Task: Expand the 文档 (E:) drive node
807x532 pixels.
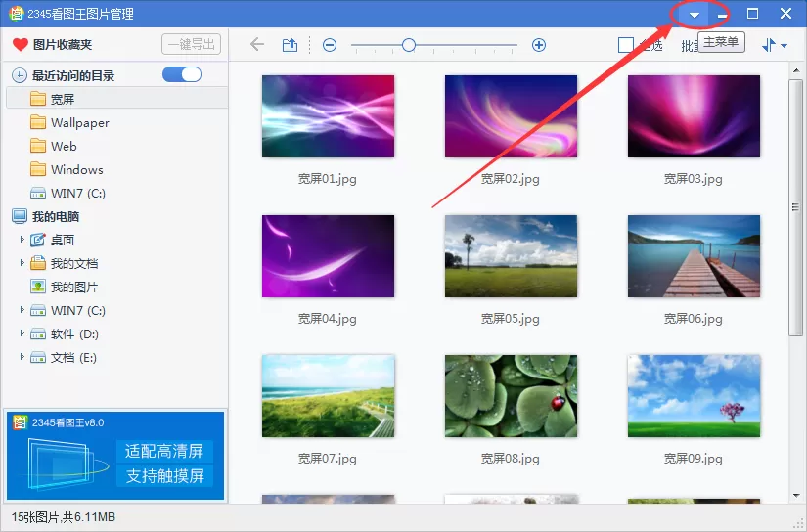Action: click(22, 357)
